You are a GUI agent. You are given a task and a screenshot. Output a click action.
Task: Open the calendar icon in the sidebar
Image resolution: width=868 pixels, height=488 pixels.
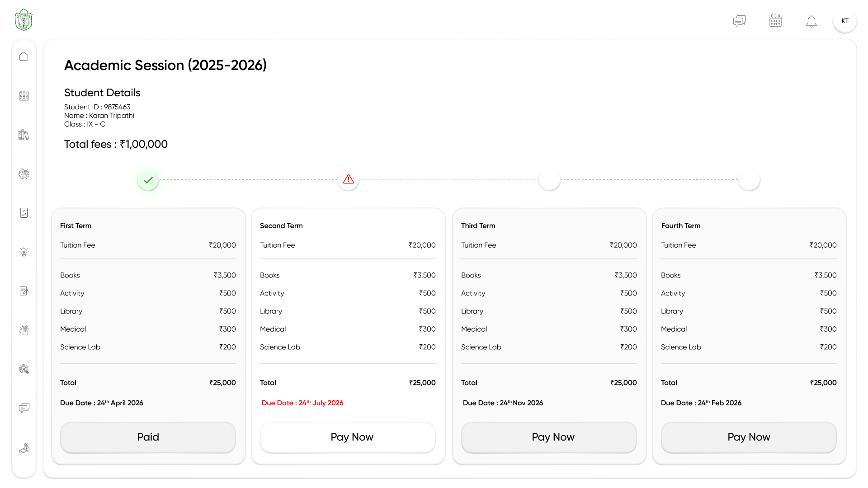tap(24, 95)
